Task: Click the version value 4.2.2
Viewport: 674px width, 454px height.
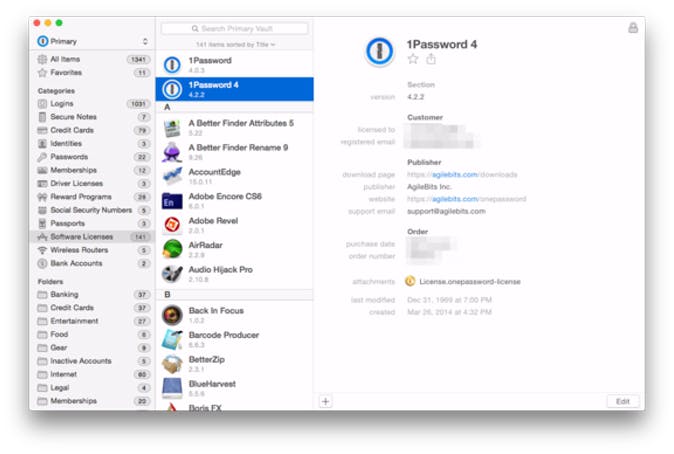Action: click(415, 97)
